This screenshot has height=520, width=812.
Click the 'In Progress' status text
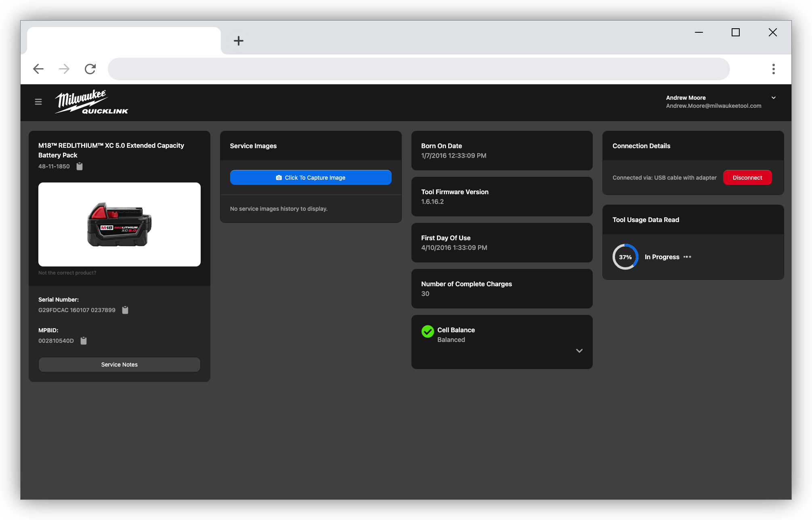tap(662, 257)
